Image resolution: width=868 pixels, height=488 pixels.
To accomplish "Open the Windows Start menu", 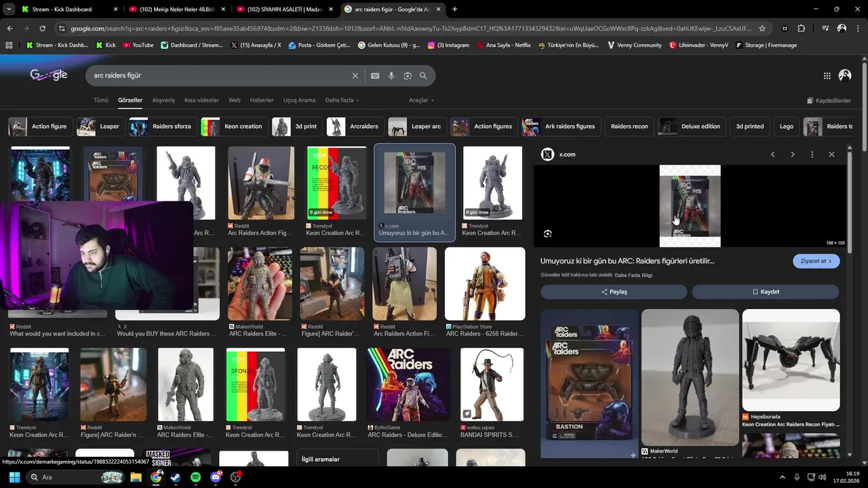I will pos(14,477).
